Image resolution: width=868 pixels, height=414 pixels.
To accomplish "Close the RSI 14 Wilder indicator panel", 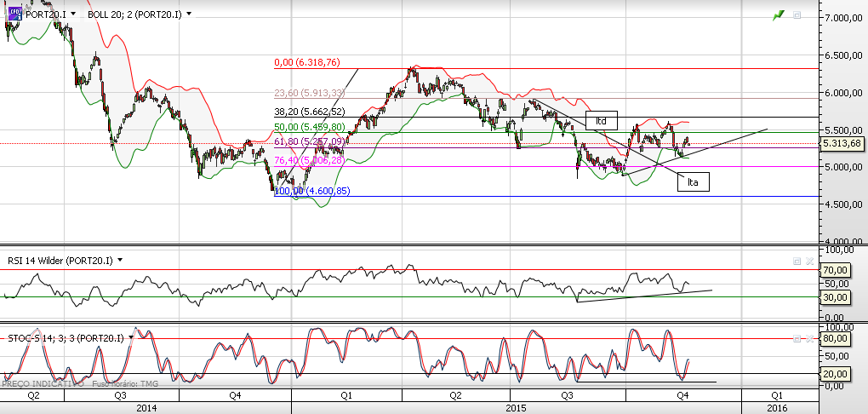I will point(808,261).
